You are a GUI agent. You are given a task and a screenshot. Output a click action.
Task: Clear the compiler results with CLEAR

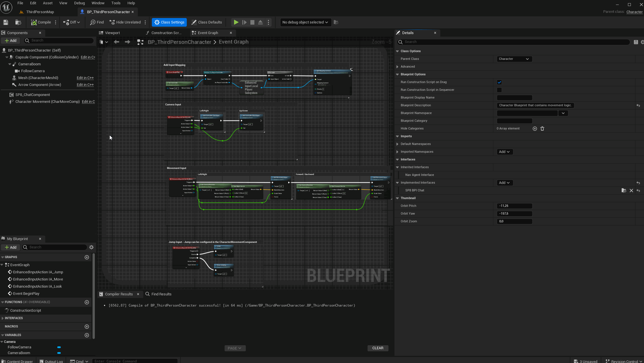click(378, 348)
